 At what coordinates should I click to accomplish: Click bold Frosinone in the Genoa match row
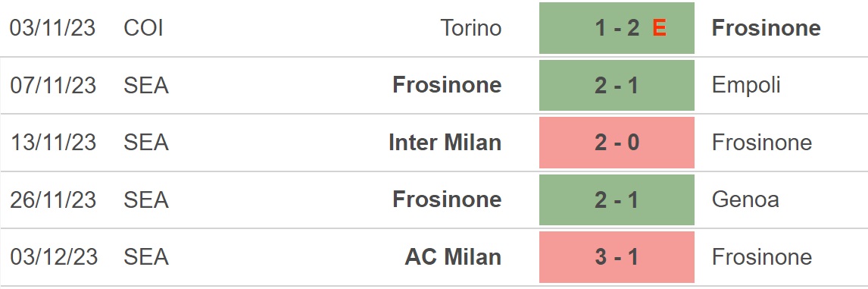coord(448,199)
